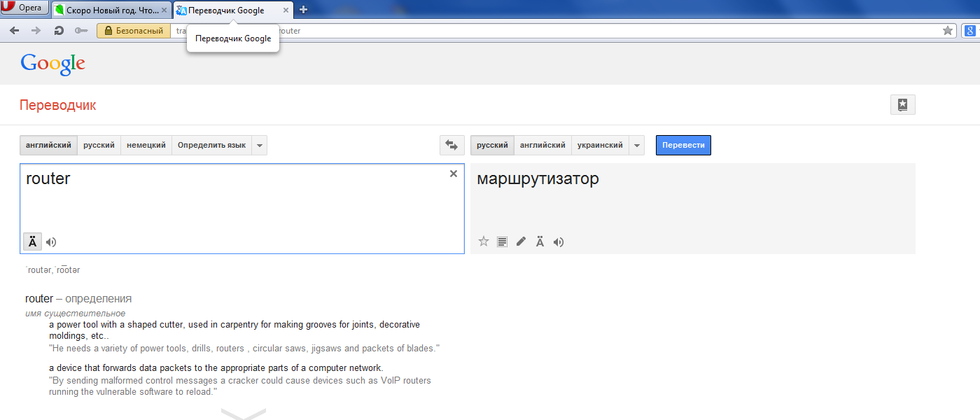Show the "Безопасный" security badge info
The width and height of the screenshot is (980, 420).
tap(134, 31)
